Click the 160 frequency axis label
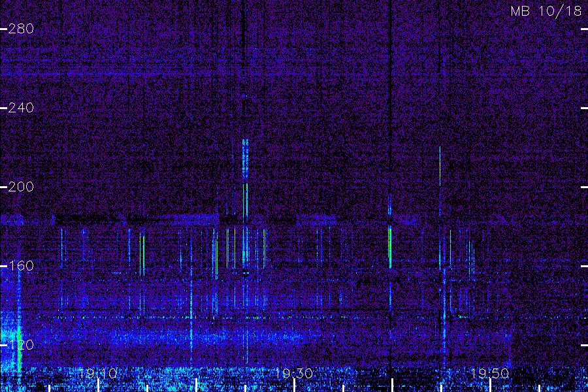 coord(21,266)
